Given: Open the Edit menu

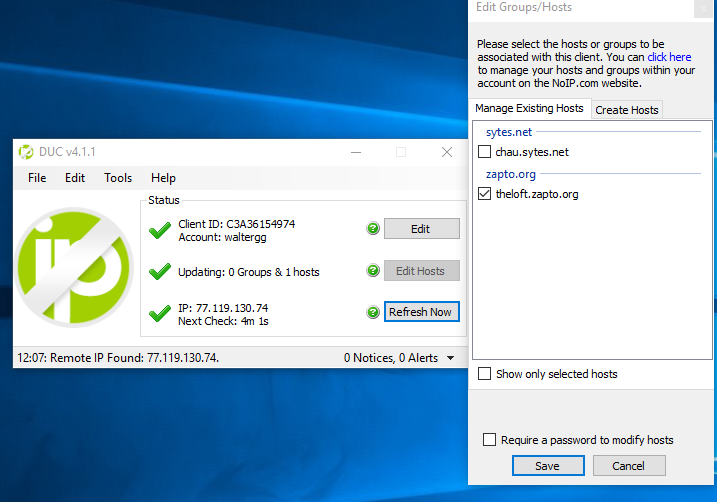Looking at the screenshot, I should click(75, 178).
